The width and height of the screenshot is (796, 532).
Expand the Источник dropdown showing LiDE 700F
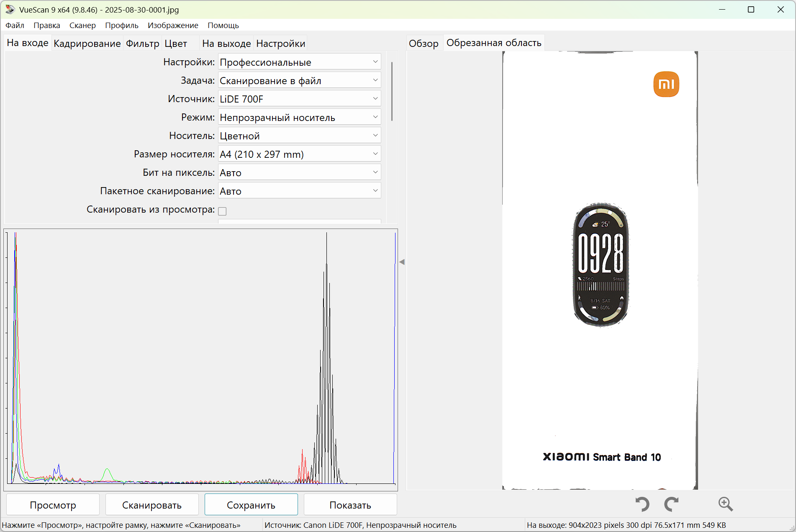[300, 99]
